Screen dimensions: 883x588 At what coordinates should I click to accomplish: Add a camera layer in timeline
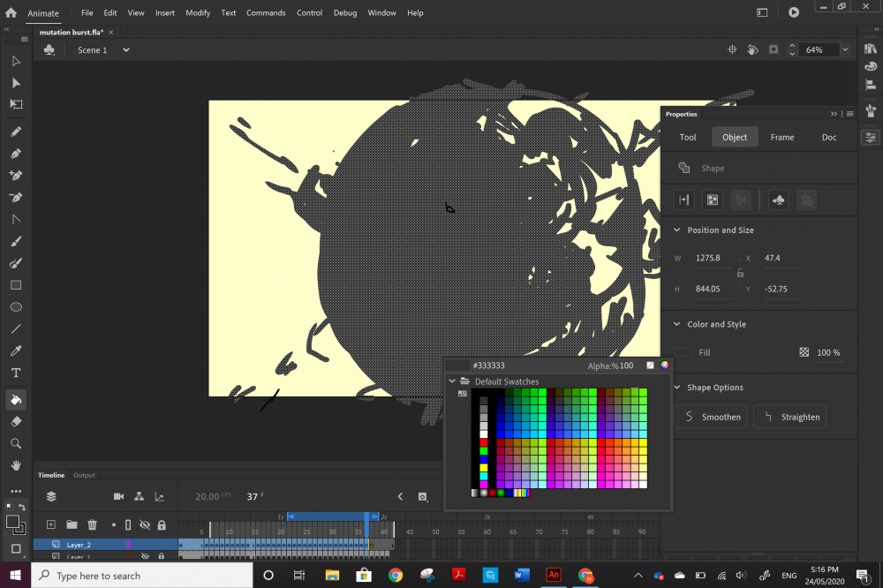(118, 497)
